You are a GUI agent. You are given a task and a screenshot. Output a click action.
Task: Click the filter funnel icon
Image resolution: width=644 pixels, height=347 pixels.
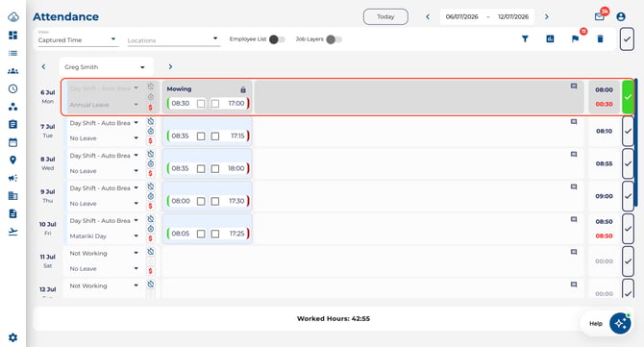[x=525, y=39]
